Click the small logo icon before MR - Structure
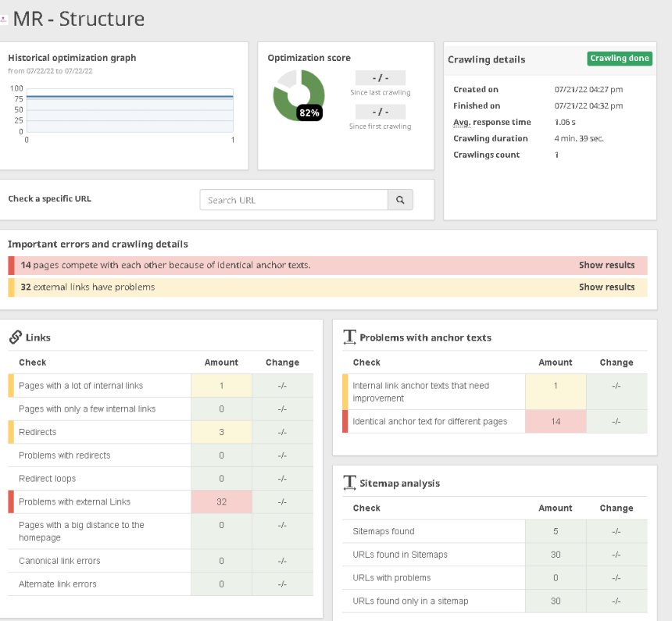The height and width of the screenshot is (621, 672). click(x=4, y=20)
